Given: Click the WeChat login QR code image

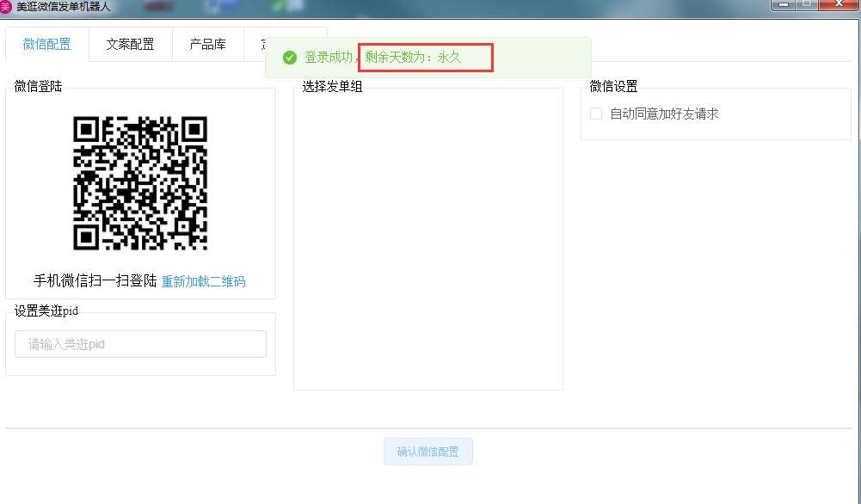Looking at the screenshot, I should tap(140, 183).
